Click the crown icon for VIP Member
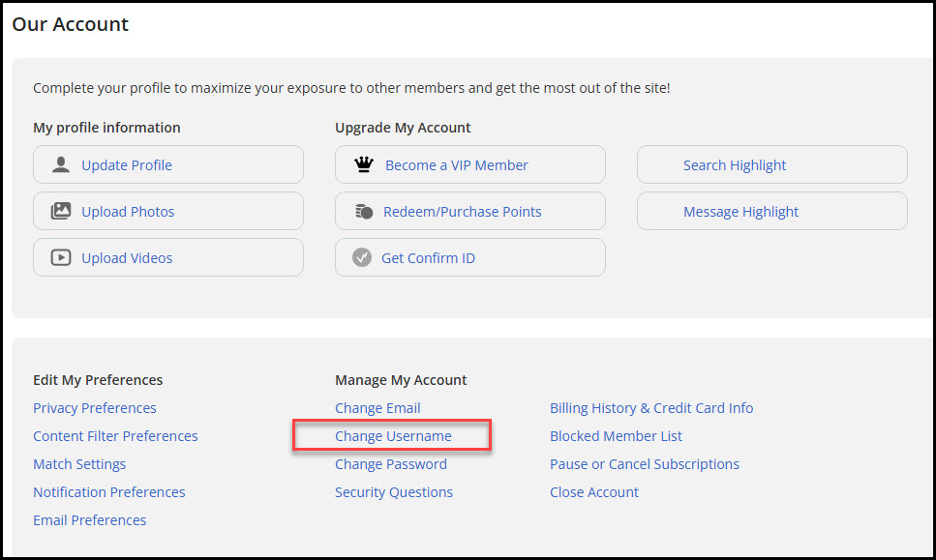This screenshot has width=936, height=560. click(364, 164)
